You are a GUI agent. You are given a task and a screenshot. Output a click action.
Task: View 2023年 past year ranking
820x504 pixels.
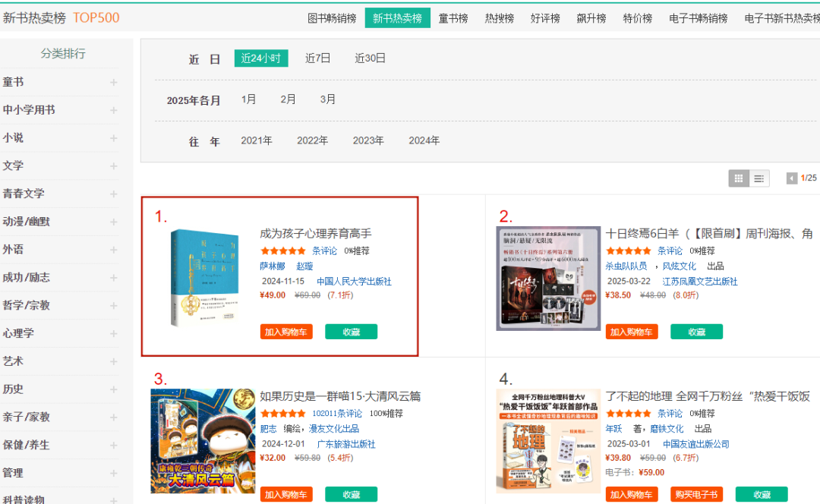tap(368, 140)
